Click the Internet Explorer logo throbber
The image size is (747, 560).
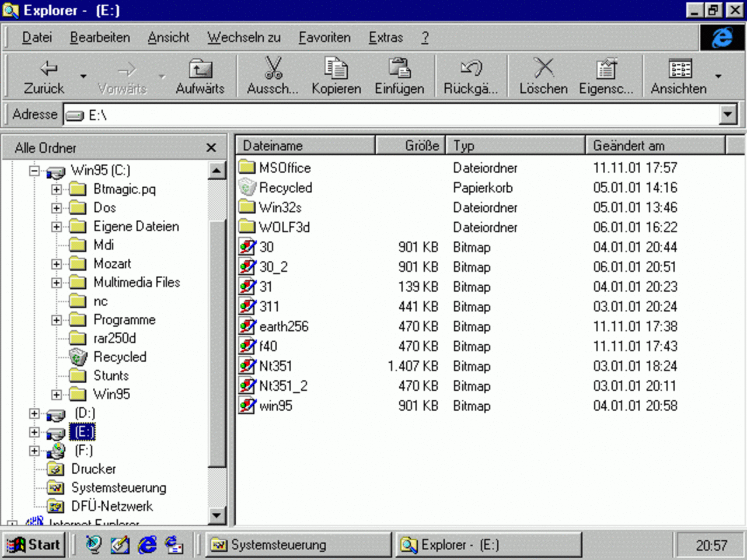point(722,38)
